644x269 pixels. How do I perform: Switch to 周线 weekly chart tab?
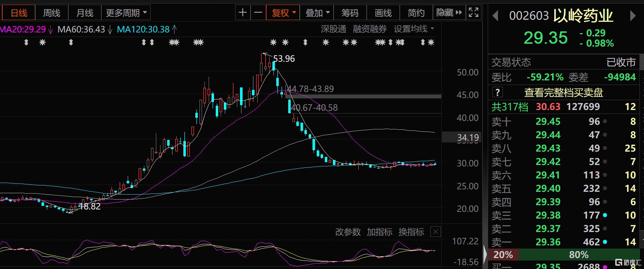[x=52, y=13]
